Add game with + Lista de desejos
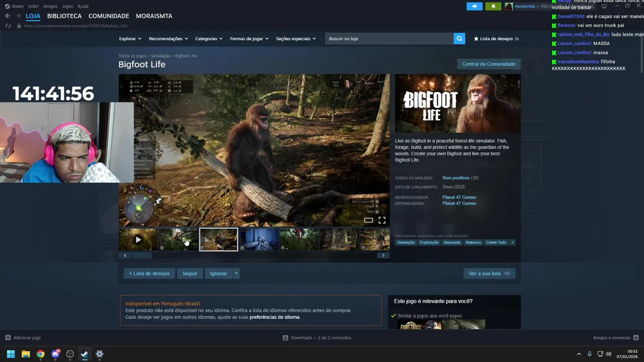 (149, 274)
